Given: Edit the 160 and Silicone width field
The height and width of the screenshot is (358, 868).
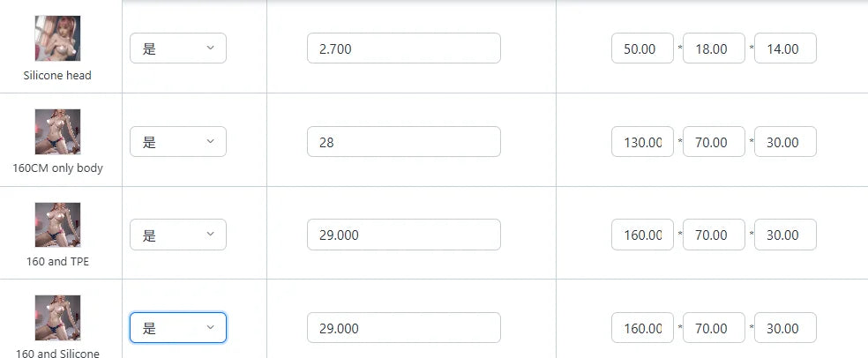Looking at the screenshot, I should [714, 328].
